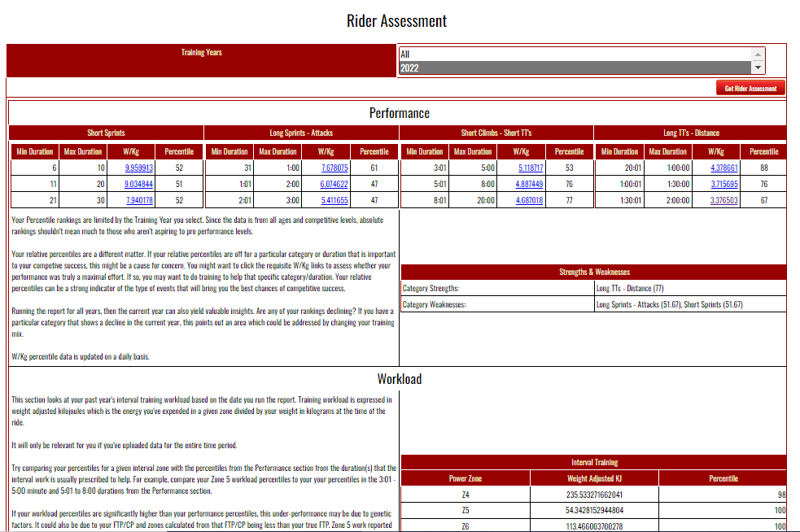The image size is (800, 532).
Task: Click the Interval Training table header
Action: [x=593, y=462]
